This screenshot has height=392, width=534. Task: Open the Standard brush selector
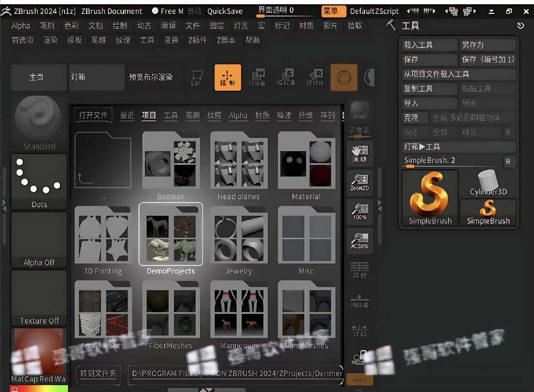click(39, 123)
